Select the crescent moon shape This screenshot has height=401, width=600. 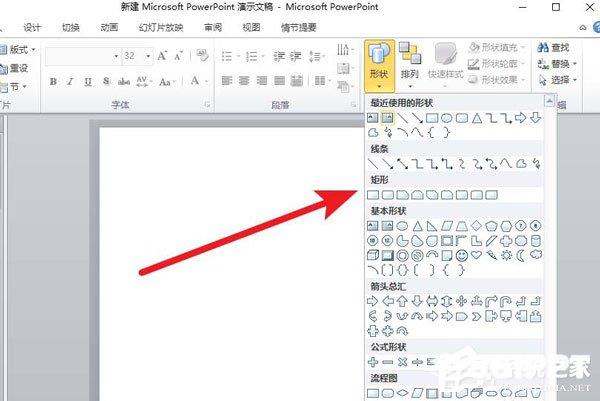[521, 255]
